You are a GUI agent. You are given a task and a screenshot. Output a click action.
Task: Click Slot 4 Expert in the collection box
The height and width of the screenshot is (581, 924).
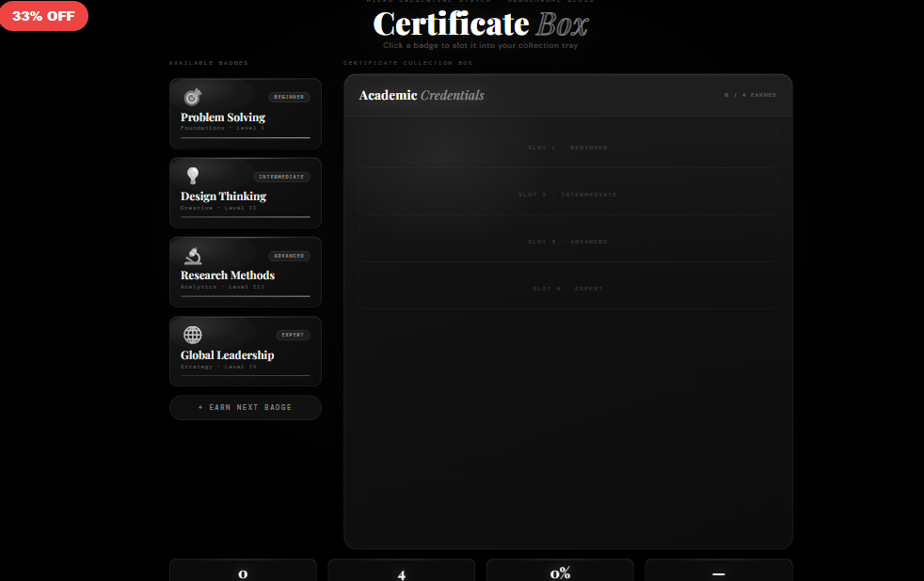click(x=567, y=288)
